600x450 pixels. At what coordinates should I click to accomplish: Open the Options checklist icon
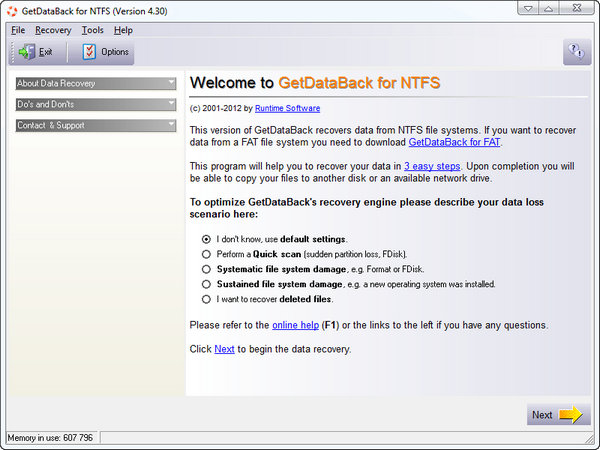coord(89,52)
